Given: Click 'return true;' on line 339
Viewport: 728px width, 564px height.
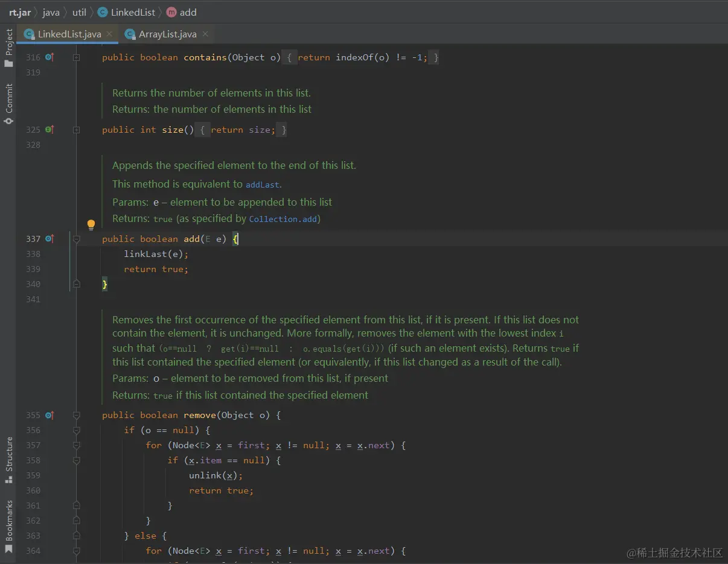Looking at the screenshot, I should point(156,269).
